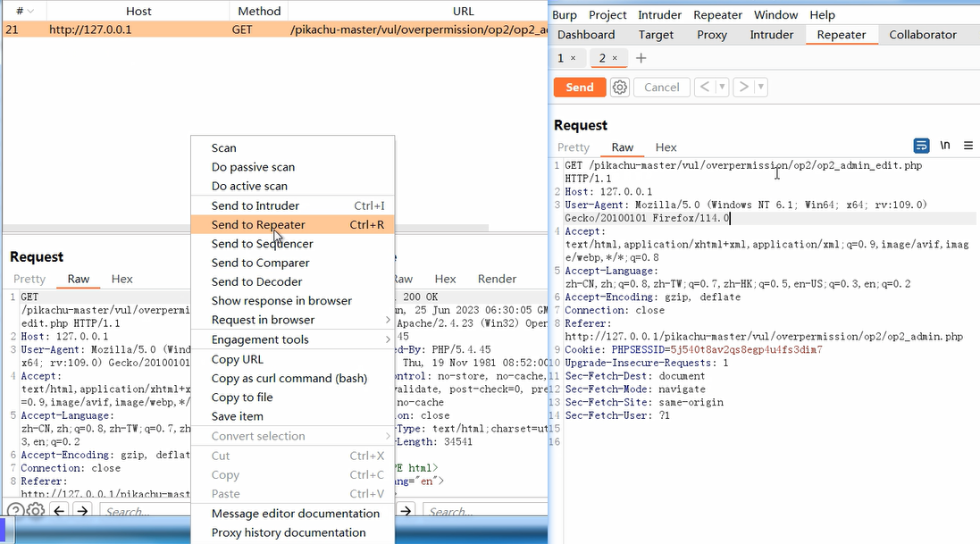Switch Proxy request view to Hex
980x544 pixels.
(x=121, y=279)
